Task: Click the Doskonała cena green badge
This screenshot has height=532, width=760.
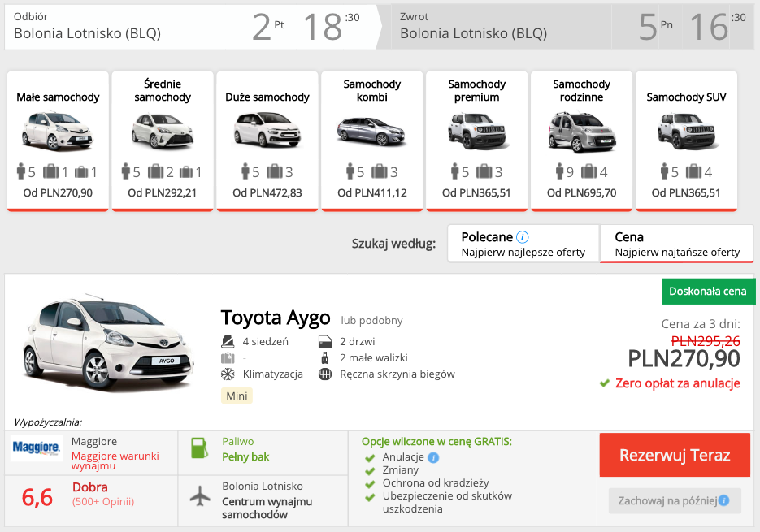Action: [708, 292]
